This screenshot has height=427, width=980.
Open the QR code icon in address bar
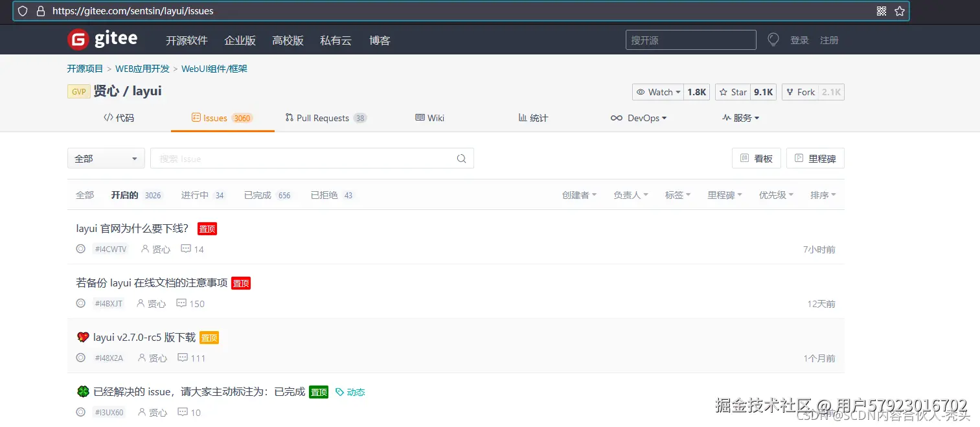(x=881, y=11)
